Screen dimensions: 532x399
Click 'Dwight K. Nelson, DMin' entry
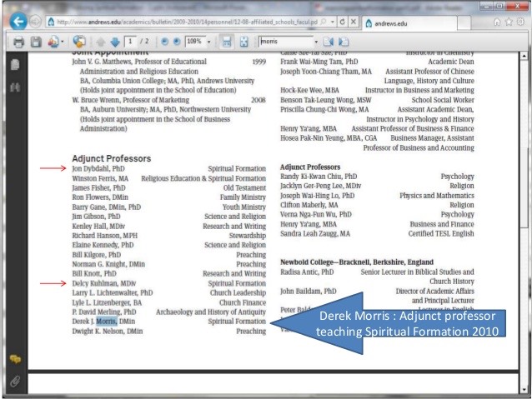click(108, 332)
